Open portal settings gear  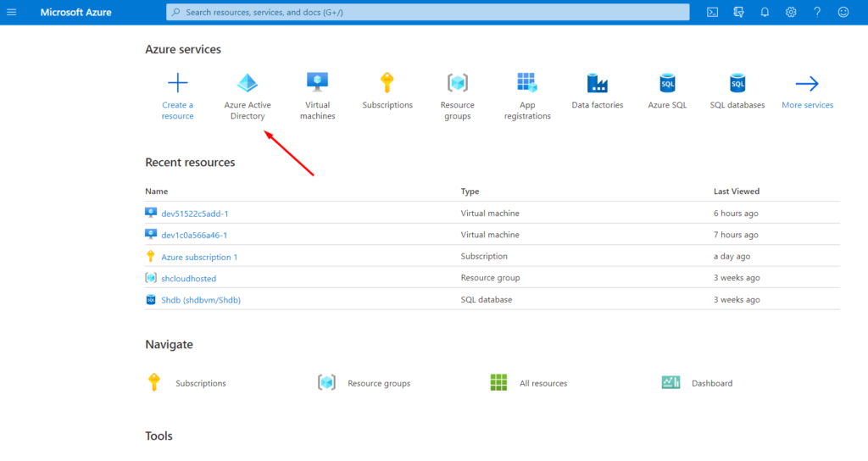[791, 12]
